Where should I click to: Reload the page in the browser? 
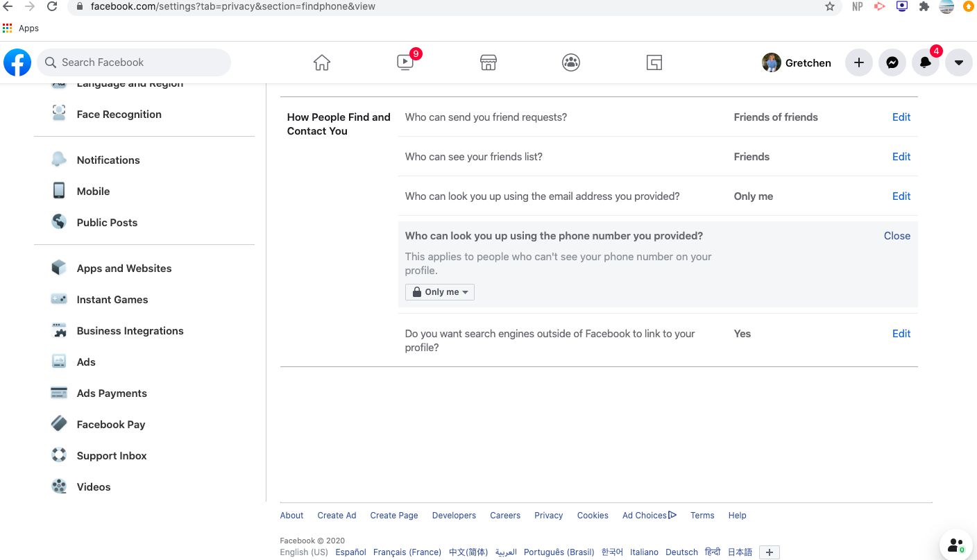pos(52,6)
